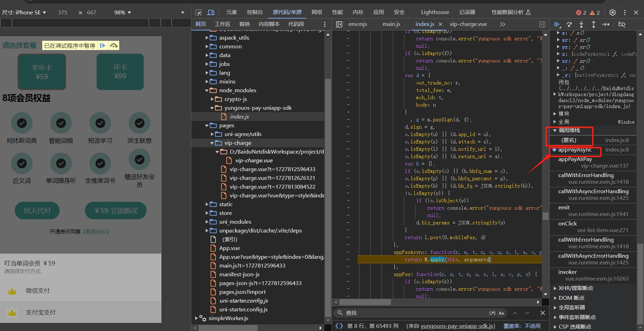Select appPayAliPay call stack frame

point(593,162)
